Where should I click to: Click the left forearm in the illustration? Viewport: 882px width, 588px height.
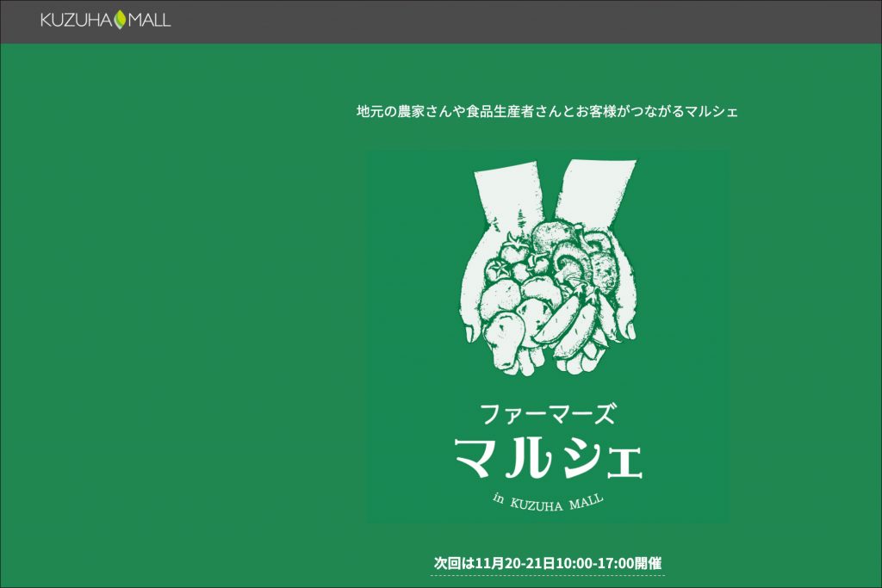[506, 185]
